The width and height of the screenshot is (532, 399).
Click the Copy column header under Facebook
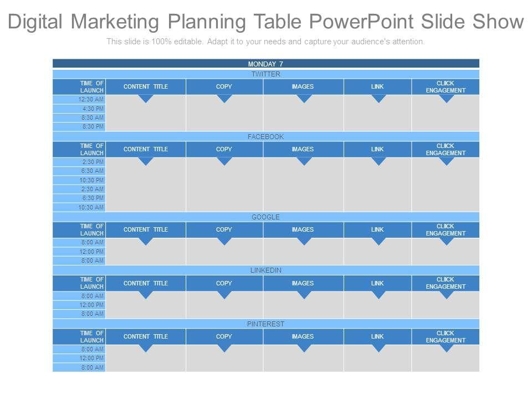coord(224,149)
